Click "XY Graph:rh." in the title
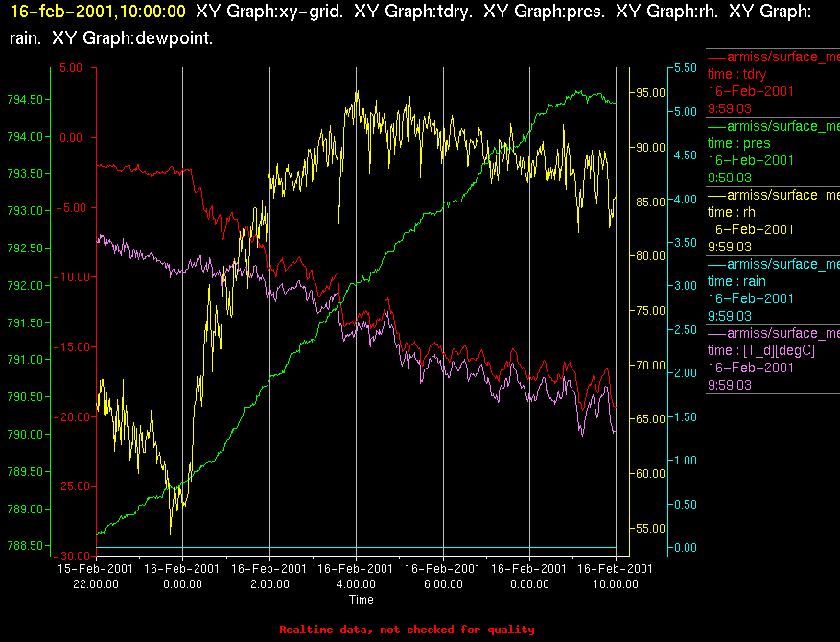This screenshot has width=840, height=642. coord(667,12)
